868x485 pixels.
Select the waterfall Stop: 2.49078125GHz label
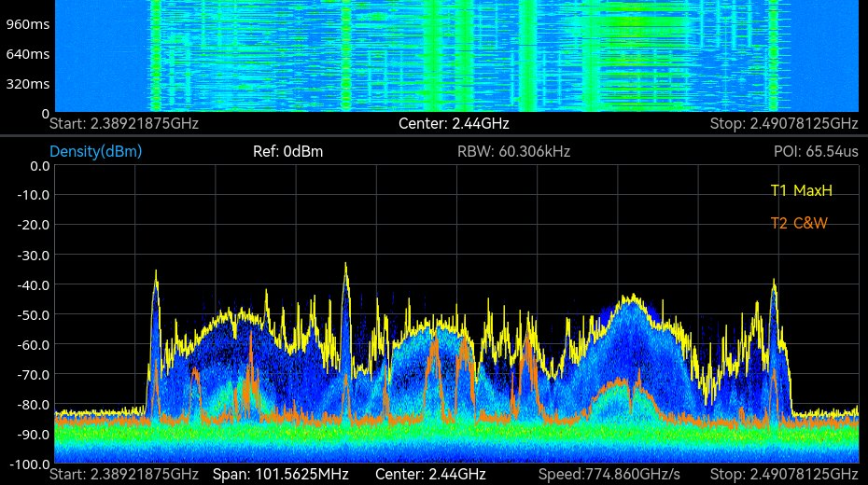click(784, 123)
